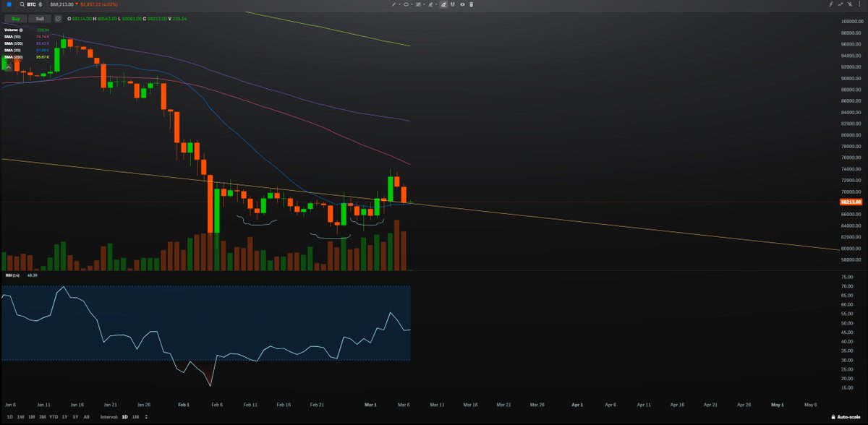
Task: Toggle the magnet snap tool
Action: 453,4
